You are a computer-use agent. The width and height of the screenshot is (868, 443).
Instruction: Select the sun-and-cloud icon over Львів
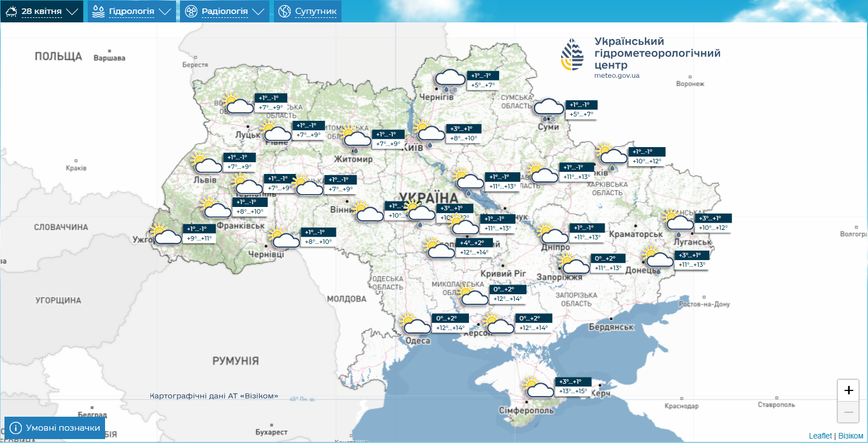(206, 164)
